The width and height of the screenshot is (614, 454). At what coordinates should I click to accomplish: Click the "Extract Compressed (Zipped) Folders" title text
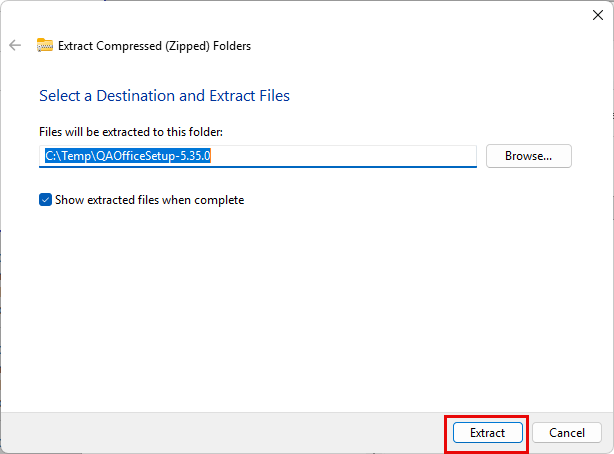pos(154,46)
